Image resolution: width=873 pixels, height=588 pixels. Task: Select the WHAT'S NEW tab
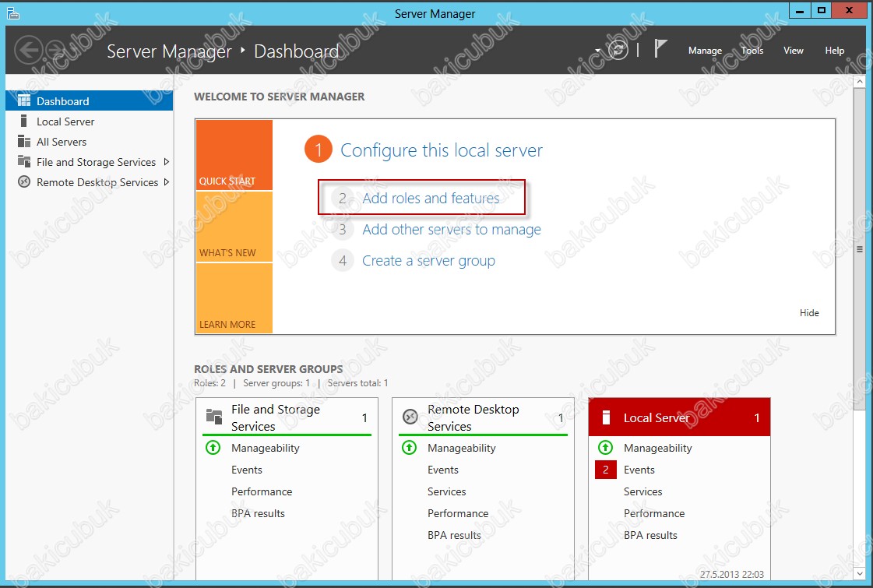coord(234,227)
